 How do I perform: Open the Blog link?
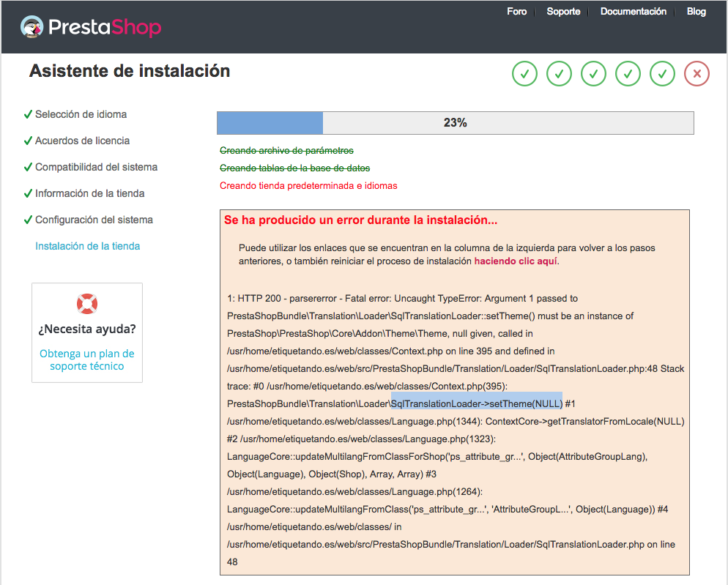(696, 12)
